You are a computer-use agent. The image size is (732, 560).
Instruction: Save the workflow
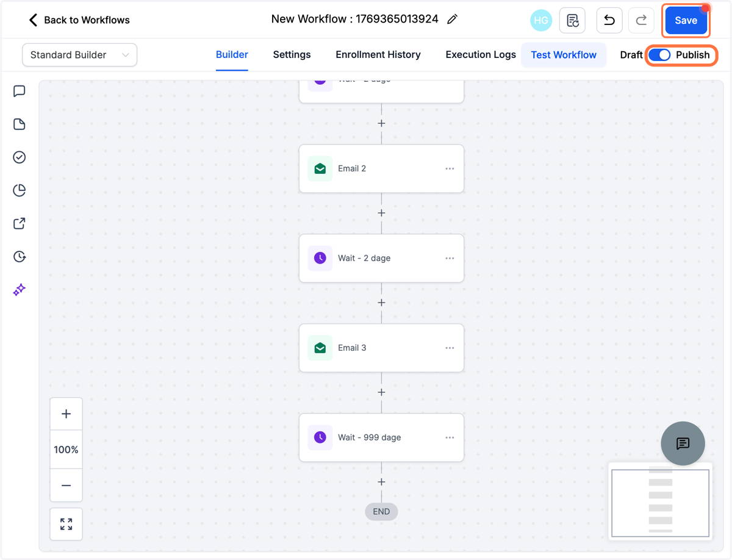coord(686,21)
